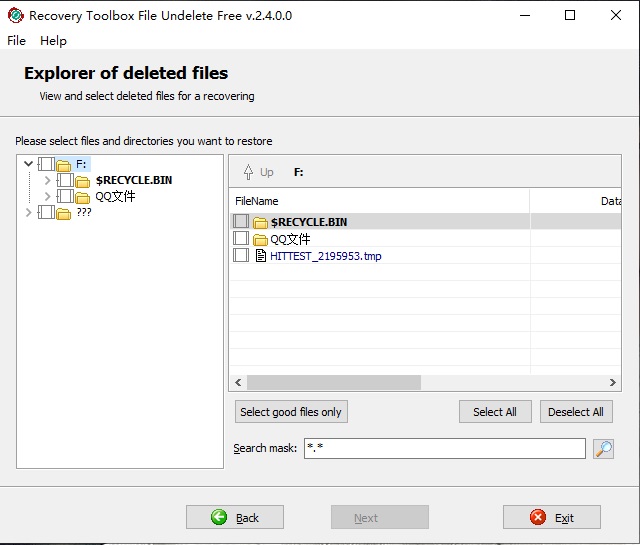
Task: Click the Exit button
Action: (552, 517)
